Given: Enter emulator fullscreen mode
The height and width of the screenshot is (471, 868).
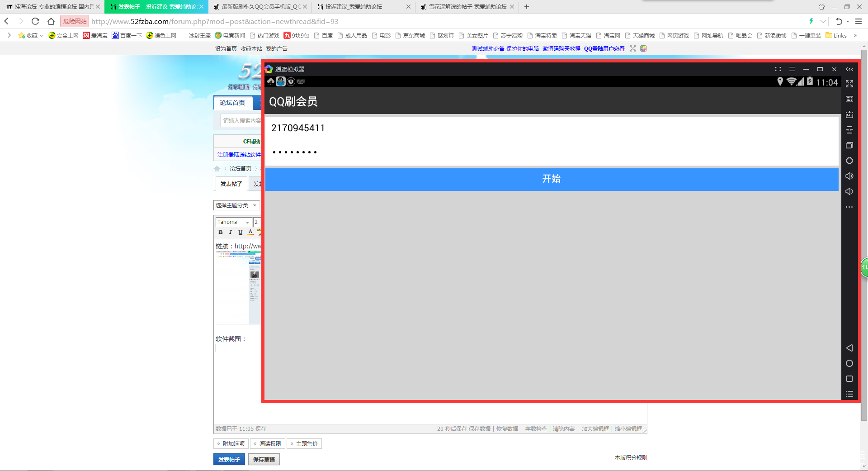Looking at the screenshot, I should click(x=849, y=84).
